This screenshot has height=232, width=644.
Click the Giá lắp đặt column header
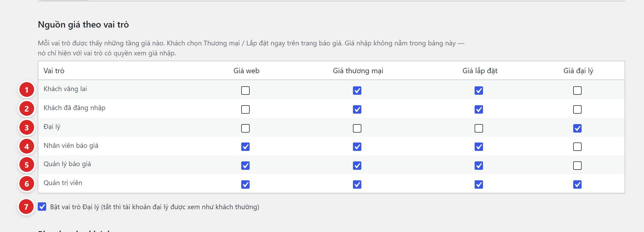click(x=480, y=71)
